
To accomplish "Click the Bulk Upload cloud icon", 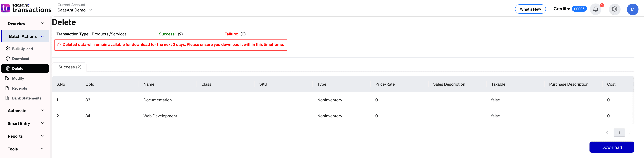I will tap(8, 49).
